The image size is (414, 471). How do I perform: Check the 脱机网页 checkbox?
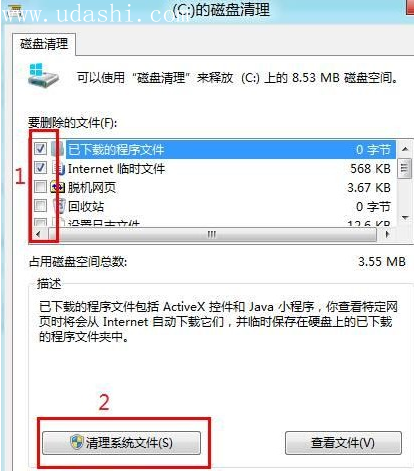coord(41,187)
